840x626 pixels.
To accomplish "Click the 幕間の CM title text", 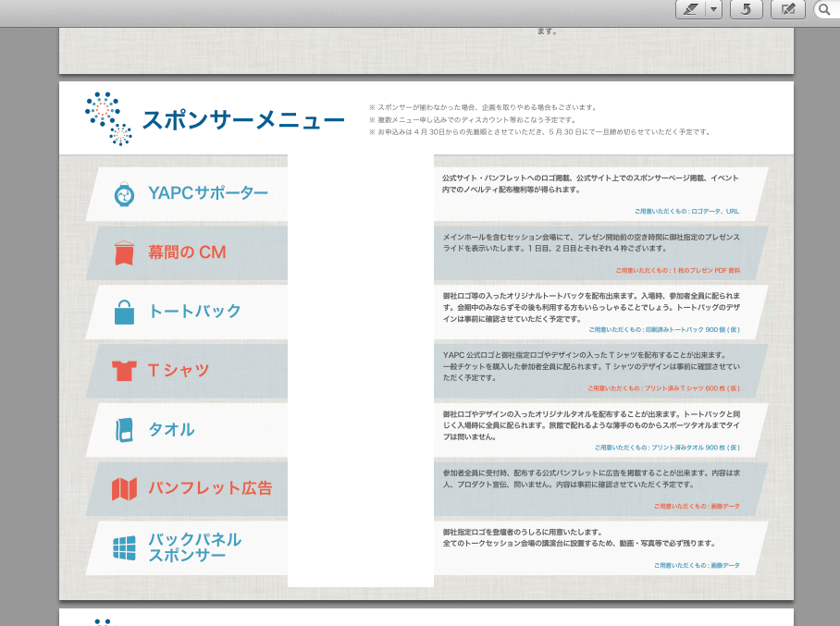I will click(187, 252).
